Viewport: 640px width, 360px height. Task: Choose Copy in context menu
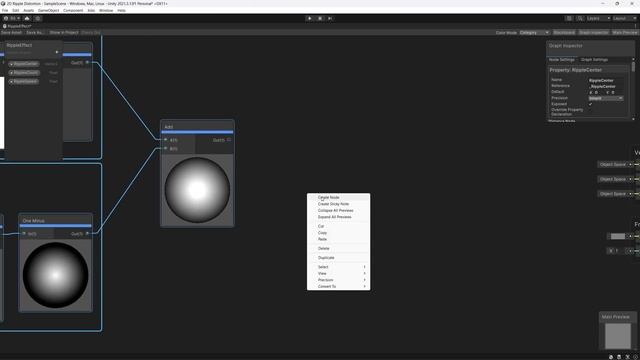pos(338,233)
